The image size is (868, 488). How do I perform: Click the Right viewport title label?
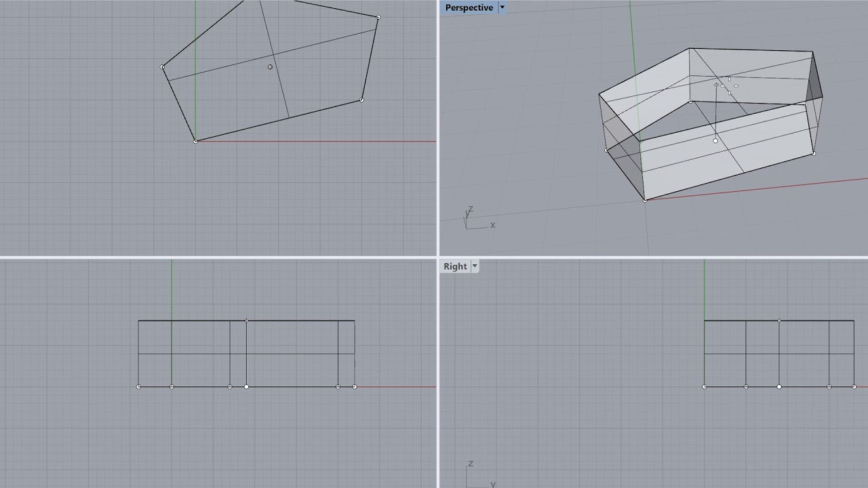click(455, 266)
